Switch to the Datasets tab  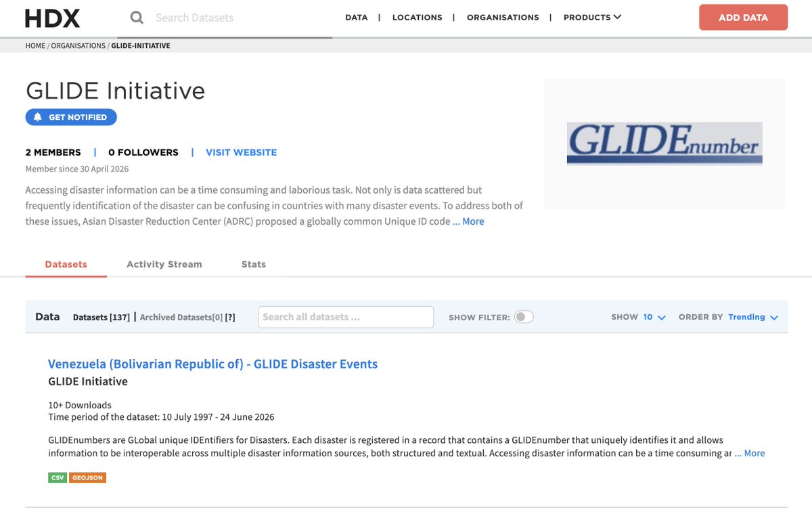[66, 264]
